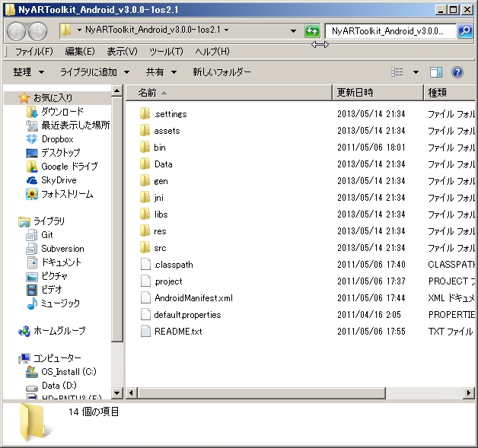478x448 pixels.
Task: Open 最近表示した場所 in the sidebar
Action: pyautogui.click(x=68, y=126)
